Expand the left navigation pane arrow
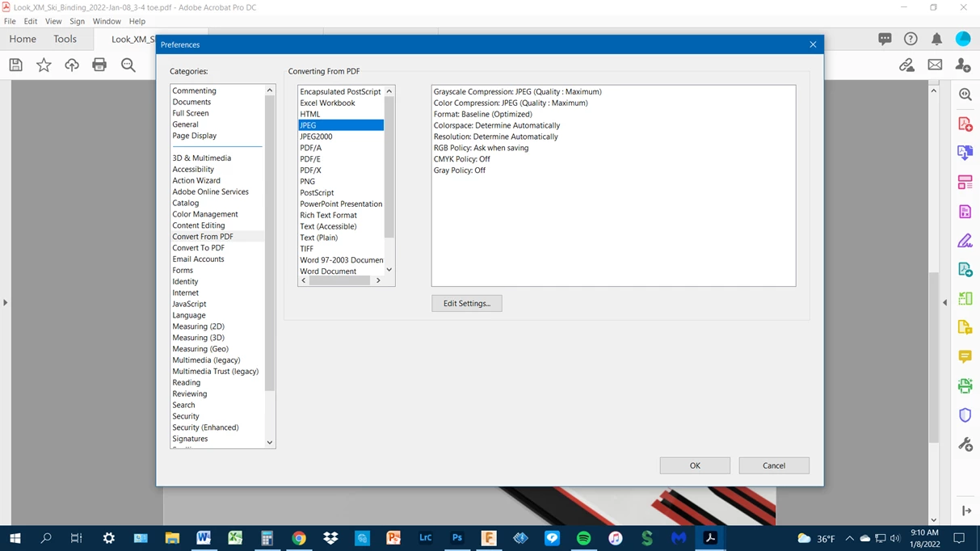The height and width of the screenshot is (551, 980). [x=5, y=303]
